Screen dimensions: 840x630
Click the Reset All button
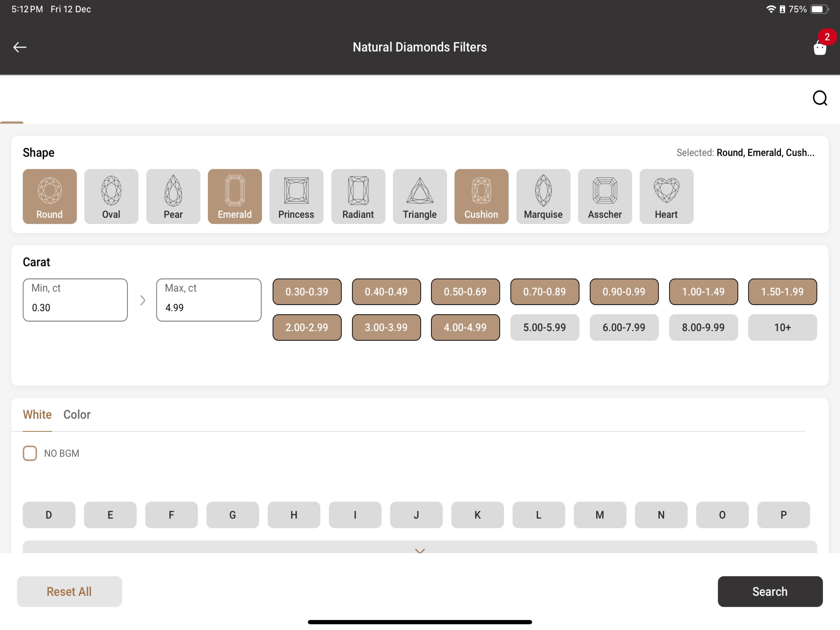(69, 591)
